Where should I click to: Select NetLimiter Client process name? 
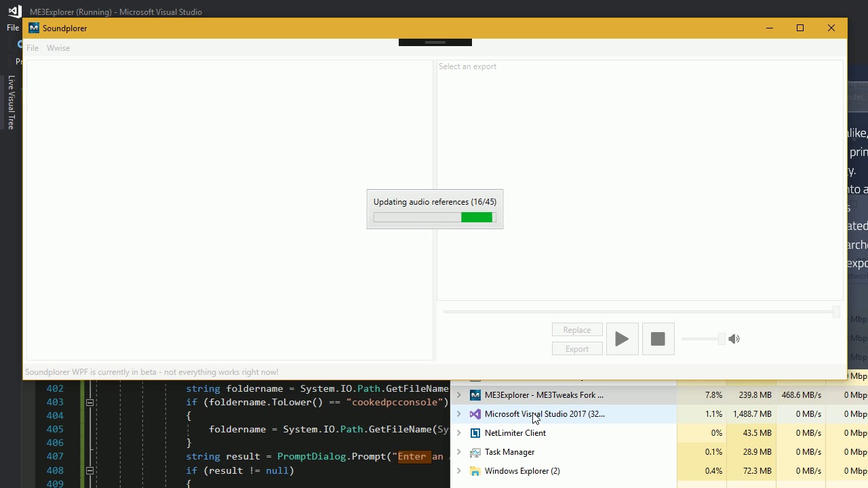coord(515,433)
